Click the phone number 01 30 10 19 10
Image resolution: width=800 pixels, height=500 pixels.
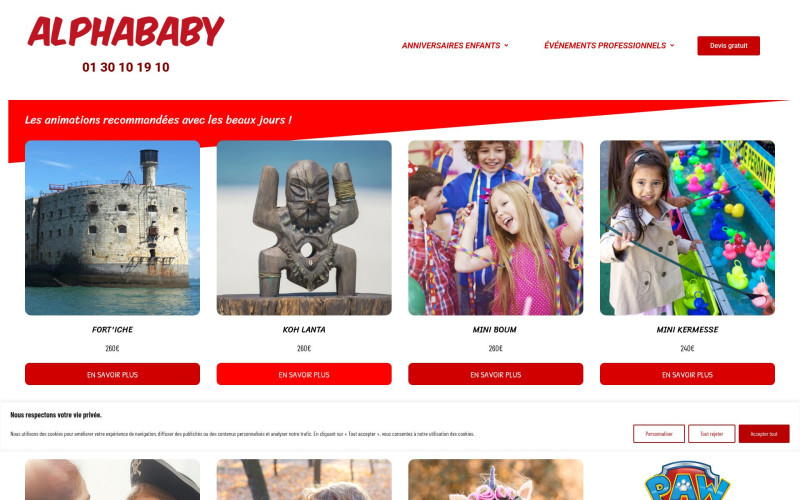coord(126,67)
